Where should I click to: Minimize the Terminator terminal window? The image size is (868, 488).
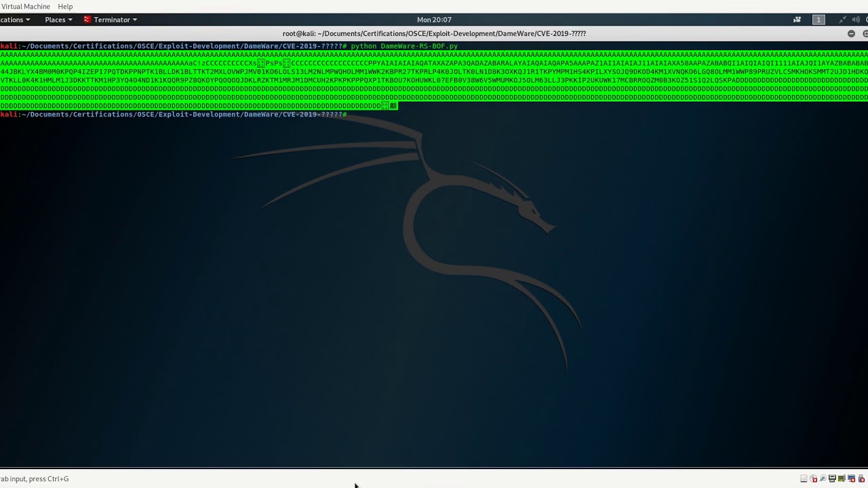coord(851,33)
